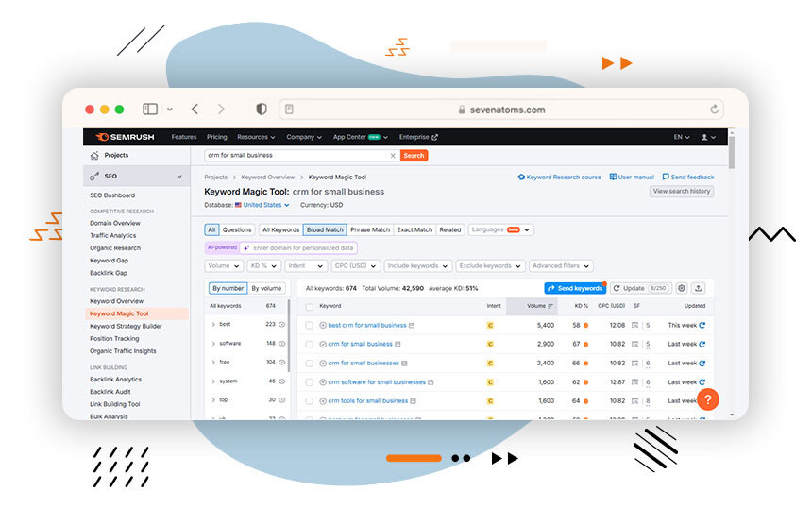Go forward with the browser forward arrow
Viewport: 812px width, 508px height.
tap(221, 109)
